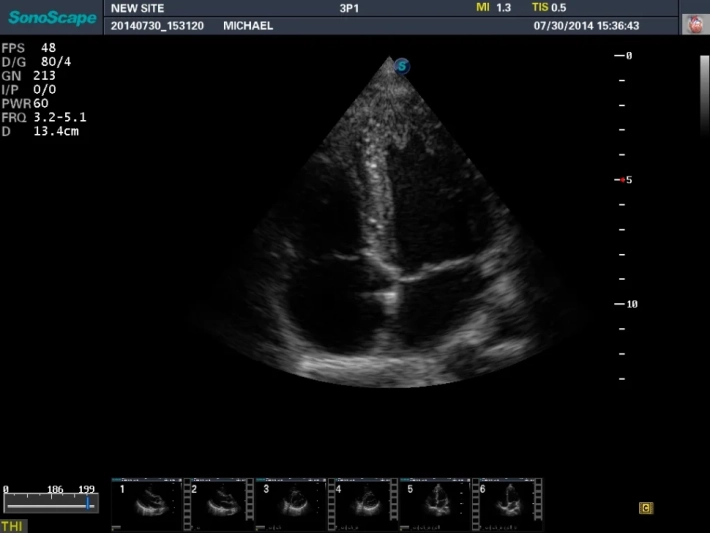The width and height of the screenshot is (710, 533).
Task: Click the yellow C icon at bottom right
Action: coord(646,508)
